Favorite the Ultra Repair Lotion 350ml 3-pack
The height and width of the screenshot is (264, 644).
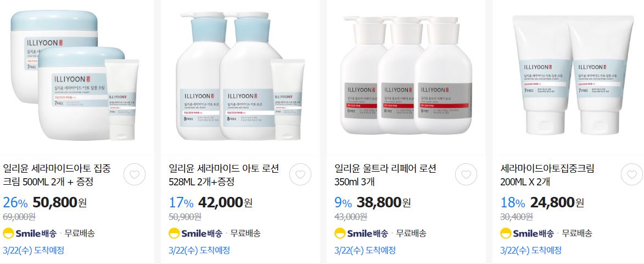tap(466, 174)
